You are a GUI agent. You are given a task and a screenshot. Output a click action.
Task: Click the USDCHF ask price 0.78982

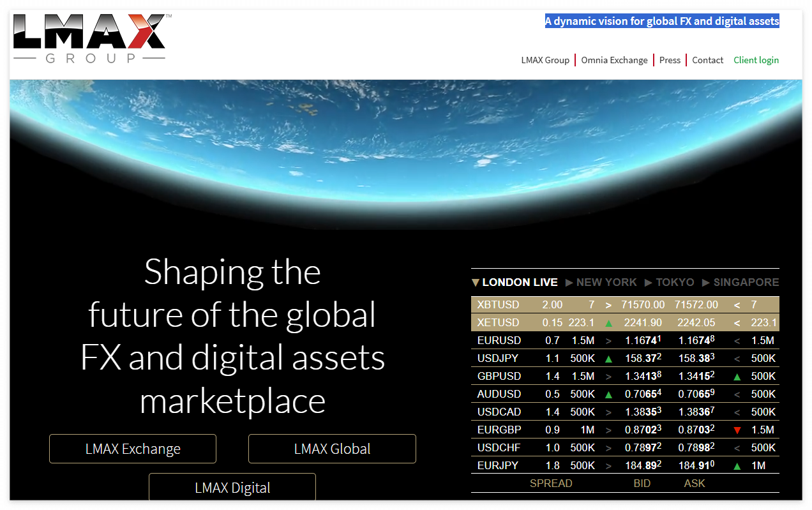[696, 447]
